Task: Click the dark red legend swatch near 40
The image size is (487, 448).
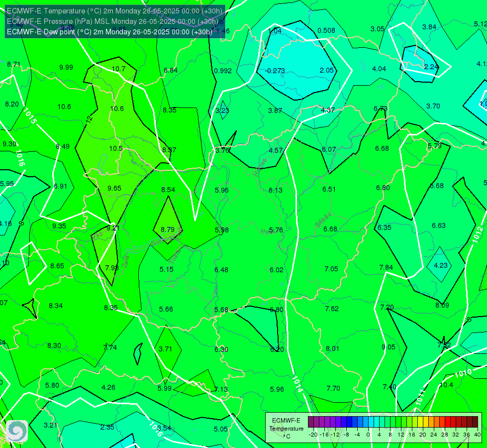Action: pos(475,422)
